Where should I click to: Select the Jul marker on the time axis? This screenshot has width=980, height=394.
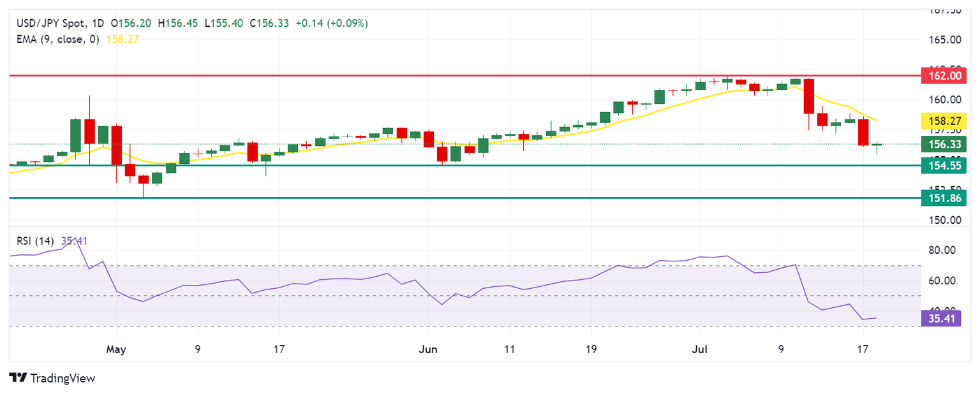tap(699, 349)
